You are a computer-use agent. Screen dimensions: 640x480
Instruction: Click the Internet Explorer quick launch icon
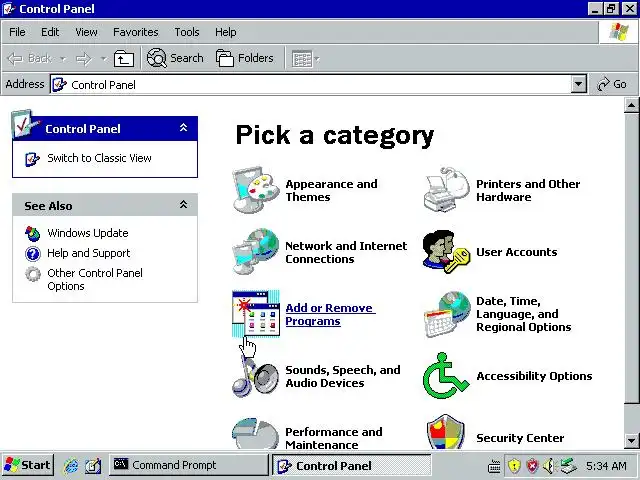(x=71, y=465)
